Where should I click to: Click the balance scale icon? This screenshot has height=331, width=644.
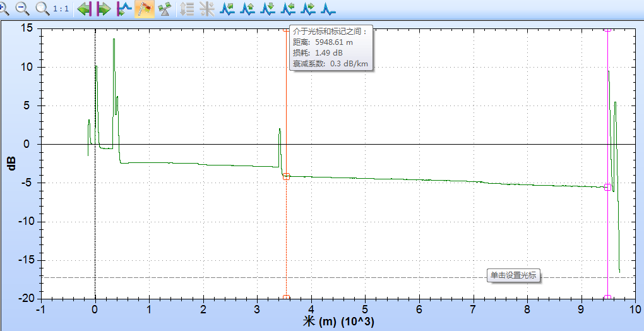pyautogui.click(x=164, y=9)
